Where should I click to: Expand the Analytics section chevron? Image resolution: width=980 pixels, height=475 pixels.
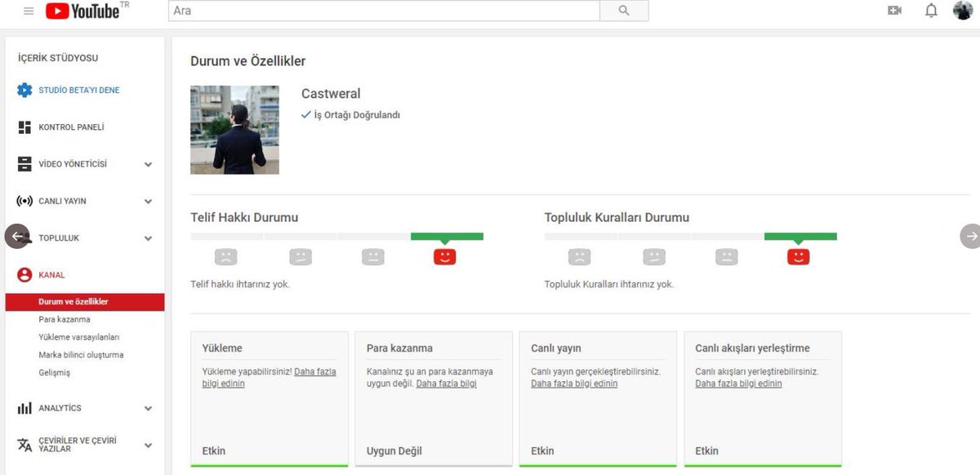point(148,408)
